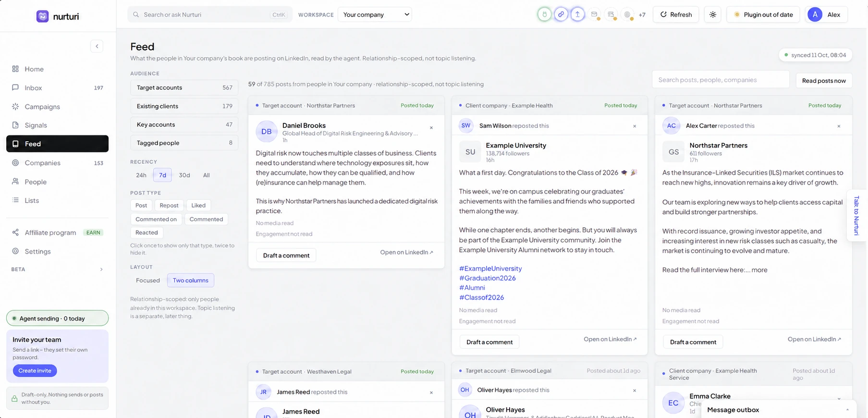Click the search posts, people, companies field
The width and height of the screenshot is (868, 418).
point(721,80)
